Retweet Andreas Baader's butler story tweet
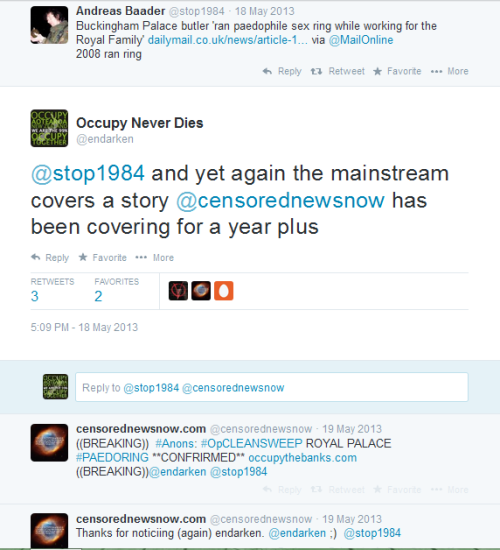 (x=338, y=71)
